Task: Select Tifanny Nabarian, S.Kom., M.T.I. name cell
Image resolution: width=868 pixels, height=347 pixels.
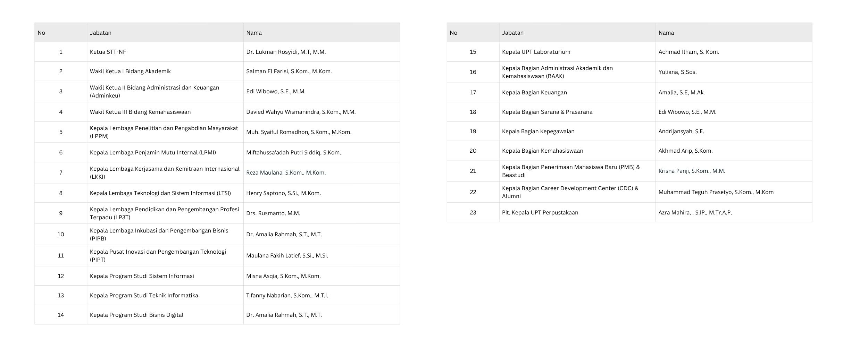Action: click(x=287, y=296)
